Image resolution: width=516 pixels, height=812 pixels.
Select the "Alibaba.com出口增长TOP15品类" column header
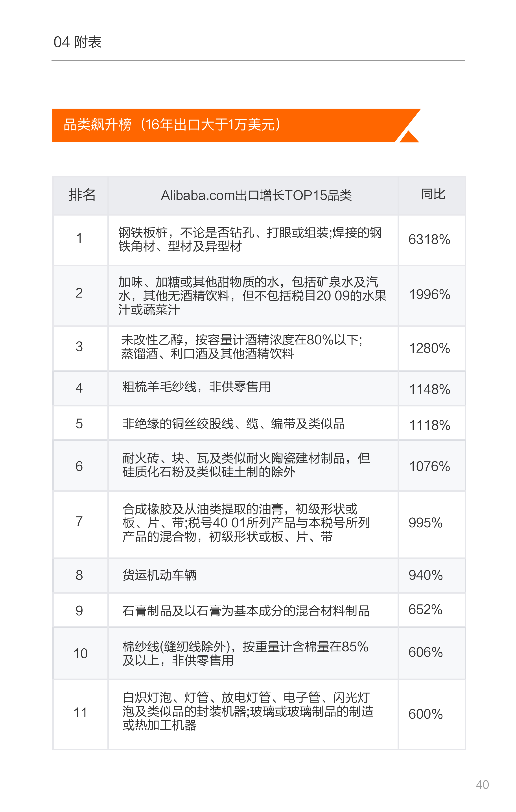coord(256,196)
